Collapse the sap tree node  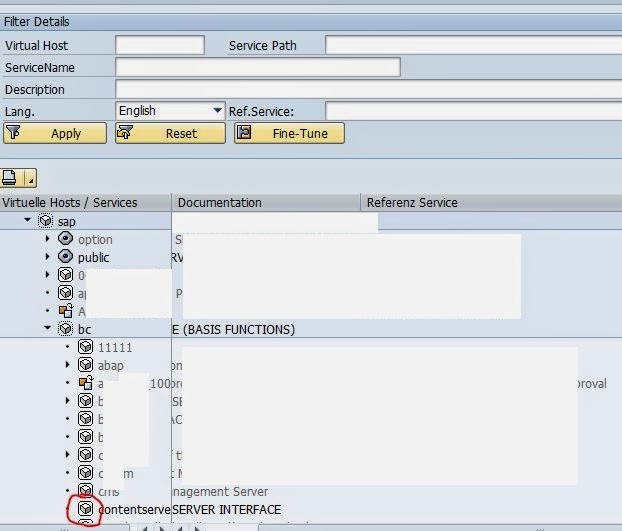tap(27, 220)
